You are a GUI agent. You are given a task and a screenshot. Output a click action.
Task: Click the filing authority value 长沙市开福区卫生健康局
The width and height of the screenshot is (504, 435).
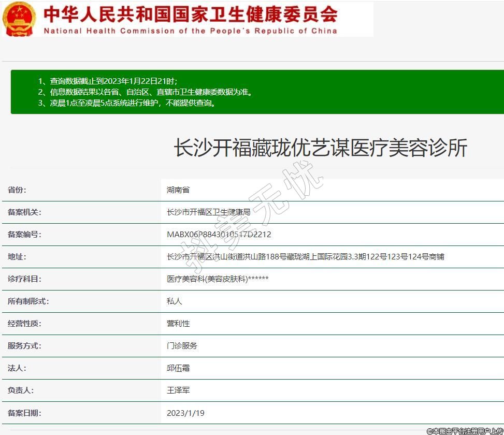208,212
